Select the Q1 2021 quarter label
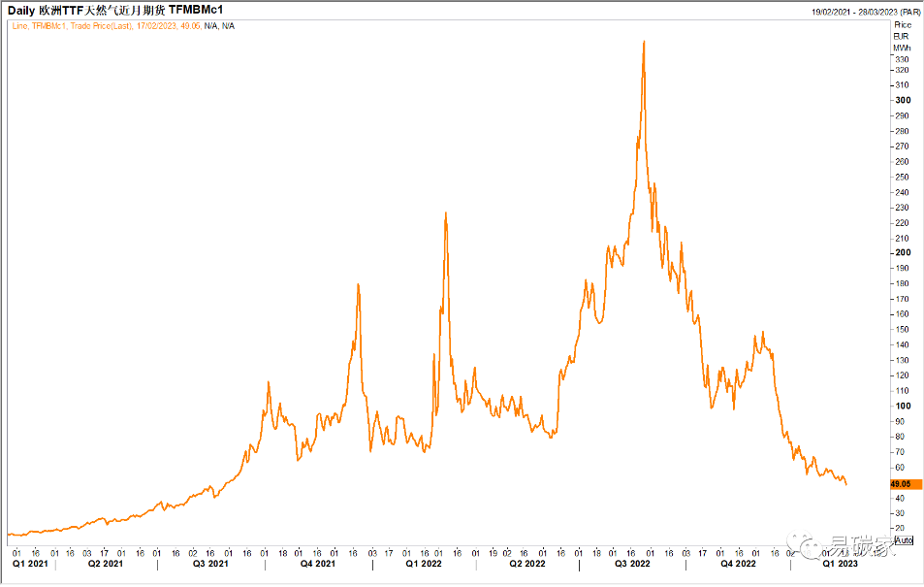This screenshot has width=924, height=587. [27, 564]
